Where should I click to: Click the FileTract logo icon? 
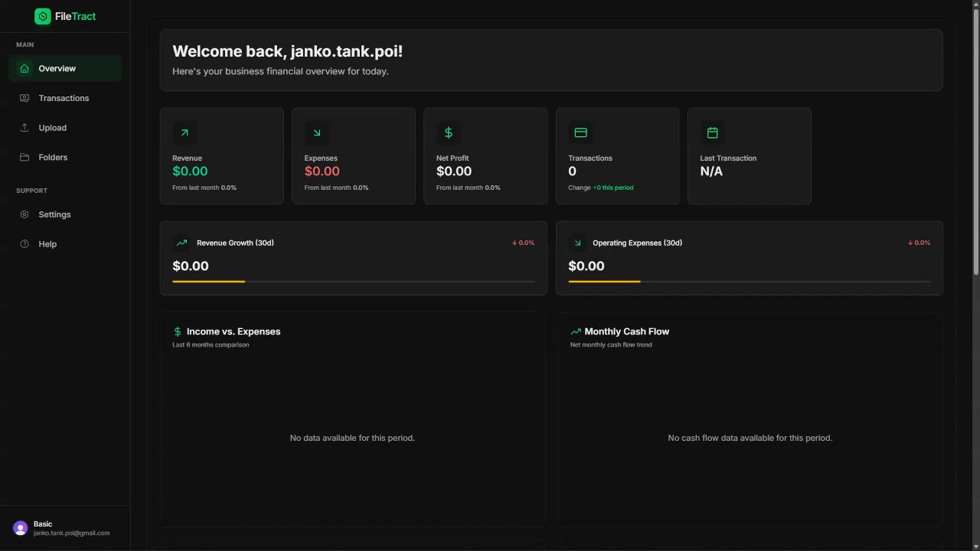(43, 16)
